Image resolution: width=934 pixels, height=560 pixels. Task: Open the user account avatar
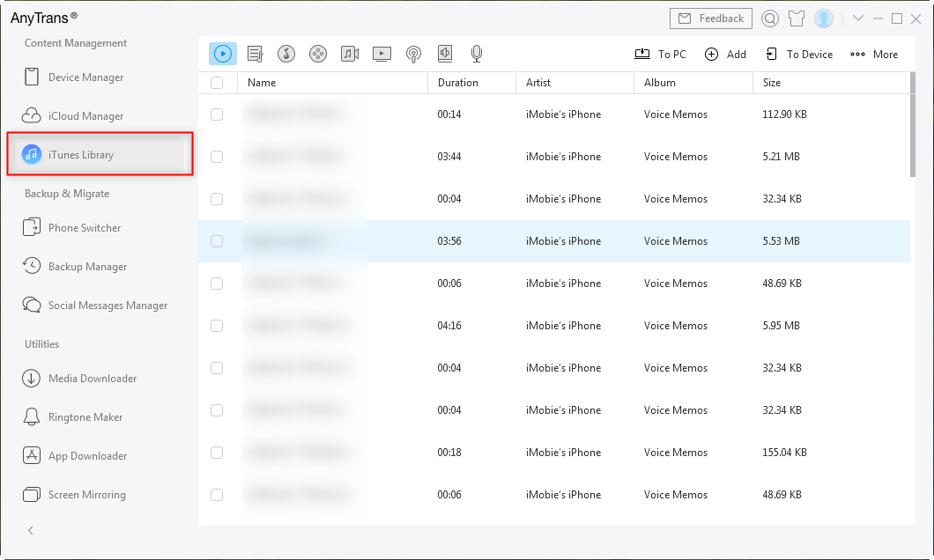tap(824, 18)
